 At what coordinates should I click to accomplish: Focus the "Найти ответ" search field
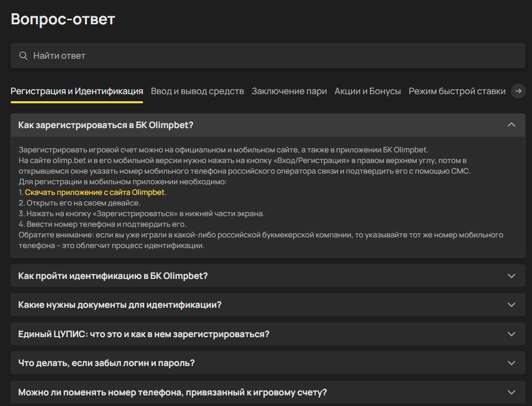[x=268, y=56]
